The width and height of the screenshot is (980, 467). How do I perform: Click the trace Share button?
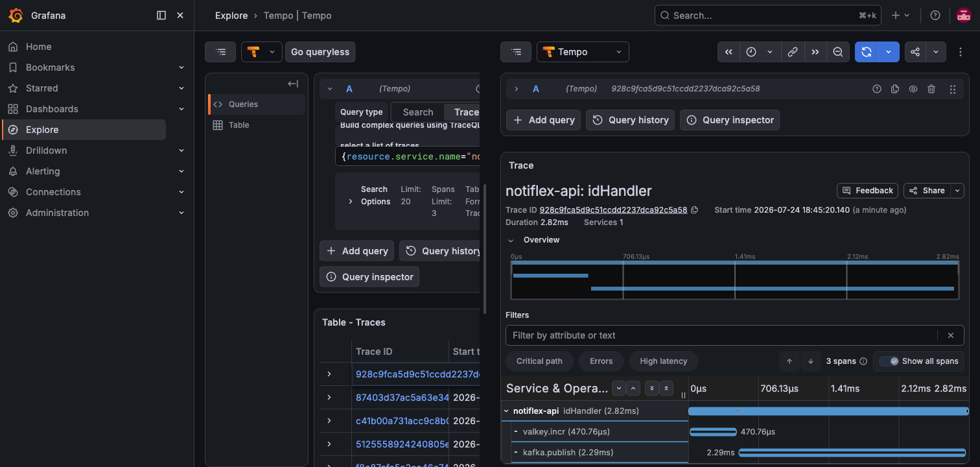pyautogui.click(x=927, y=191)
